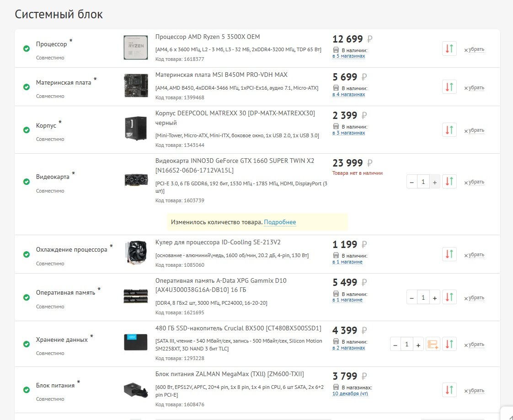Click green compatibility checkmark for Корпус
513x420 pixels.
click(x=27, y=130)
